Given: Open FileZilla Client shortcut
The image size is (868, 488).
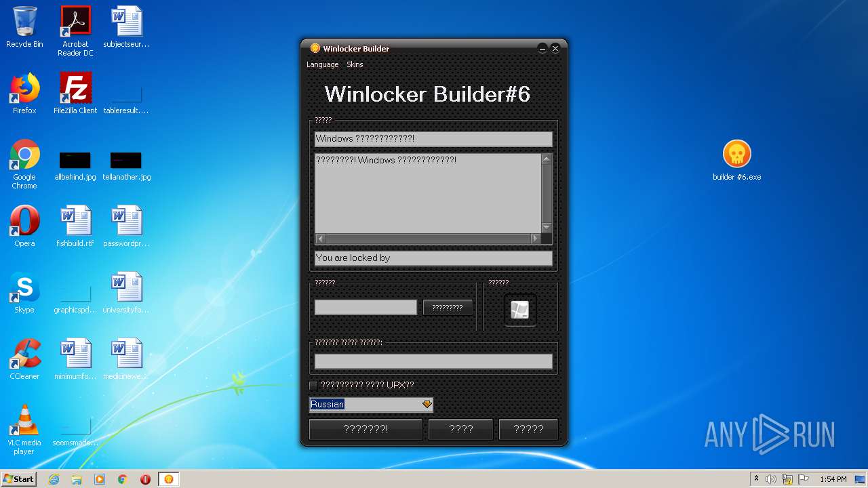Looking at the screenshot, I should point(75,94).
